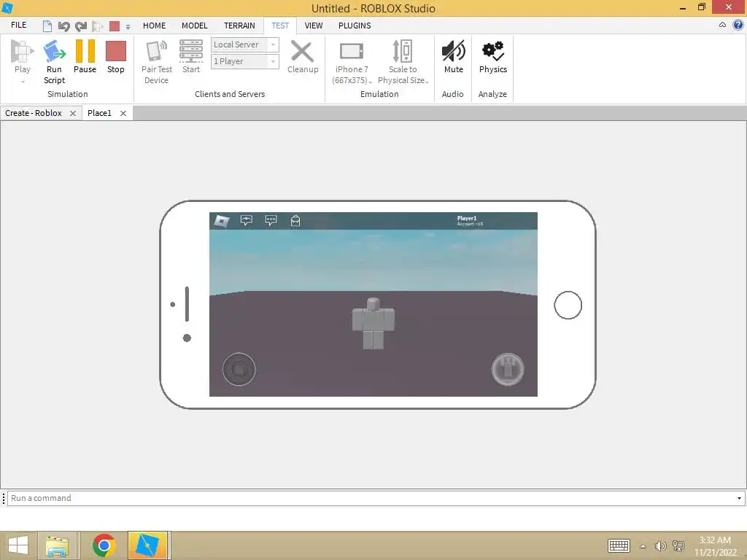
Task: Click the Roblox Studio taskbar icon
Action: (x=147, y=545)
